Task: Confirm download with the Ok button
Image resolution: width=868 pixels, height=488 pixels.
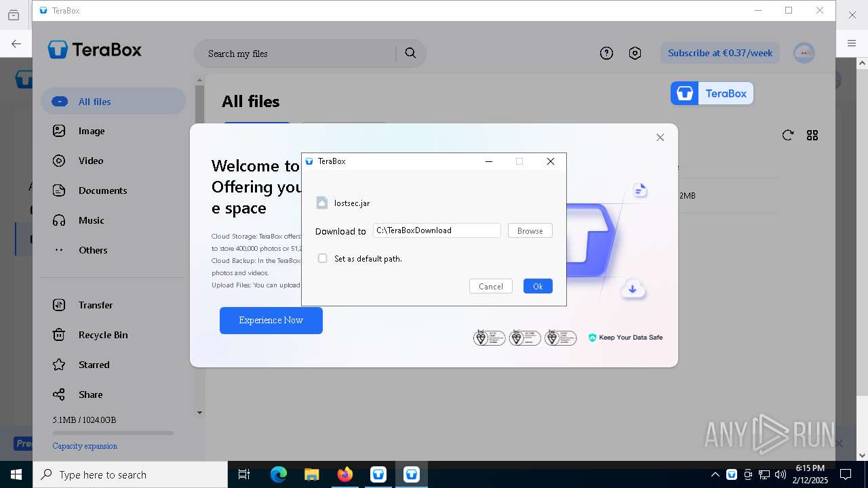Action: [538, 286]
